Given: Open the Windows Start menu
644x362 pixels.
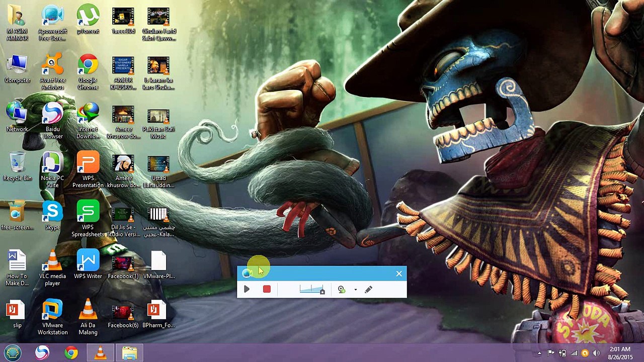Looking at the screenshot, I should pyautogui.click(x=13, y=353).
